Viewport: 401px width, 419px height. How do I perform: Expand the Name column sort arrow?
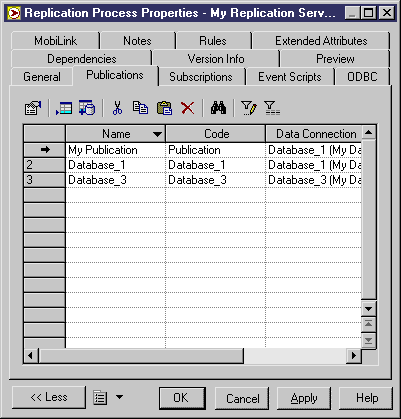157,134
